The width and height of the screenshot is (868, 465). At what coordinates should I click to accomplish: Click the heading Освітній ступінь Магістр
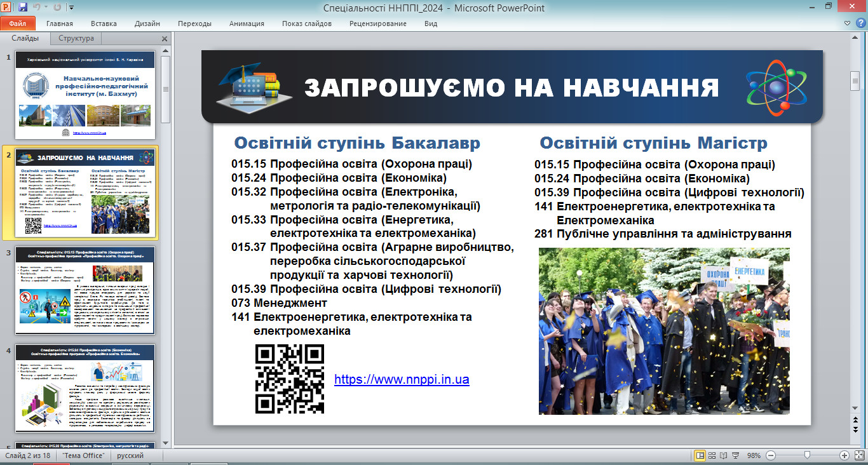click(653, 142)
